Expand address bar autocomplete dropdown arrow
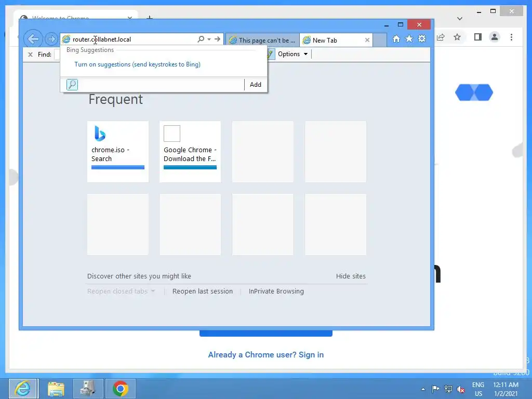 [x=209, y=39]
